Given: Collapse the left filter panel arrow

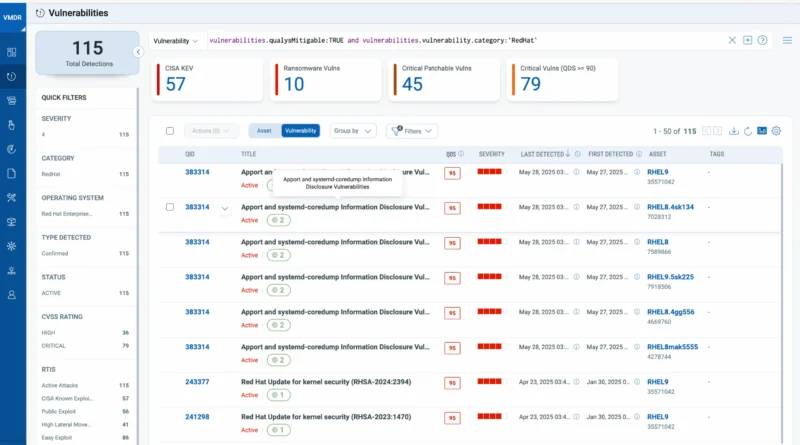Looking at the screenshot, I should [138, 52].
